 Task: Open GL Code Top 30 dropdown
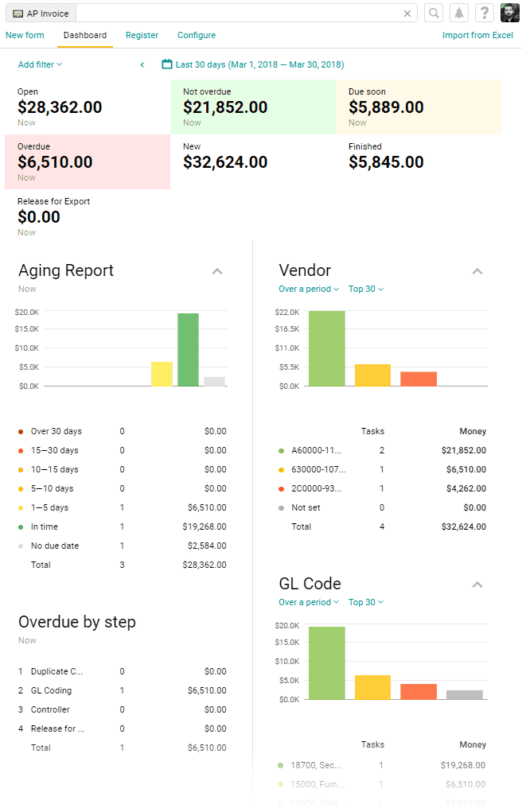pyautogui.click(x=366, y=602)
